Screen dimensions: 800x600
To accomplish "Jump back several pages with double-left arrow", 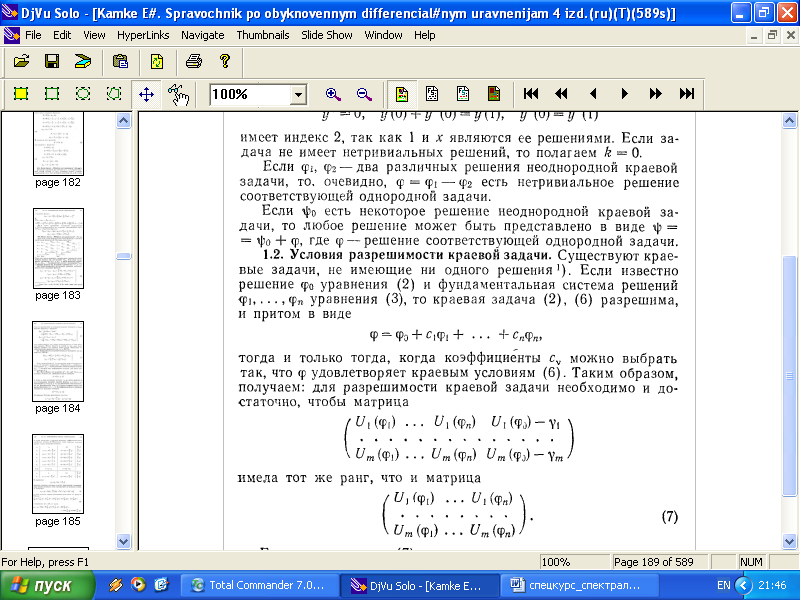I will coord(562,94).
